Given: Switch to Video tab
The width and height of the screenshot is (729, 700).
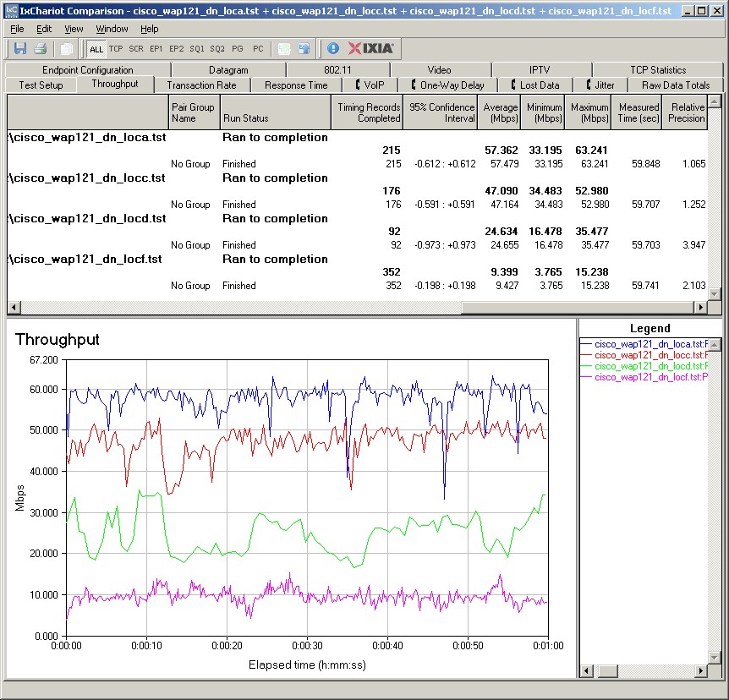Looking at the screenshot, I should pyautogui.click(x=440, y=69).
